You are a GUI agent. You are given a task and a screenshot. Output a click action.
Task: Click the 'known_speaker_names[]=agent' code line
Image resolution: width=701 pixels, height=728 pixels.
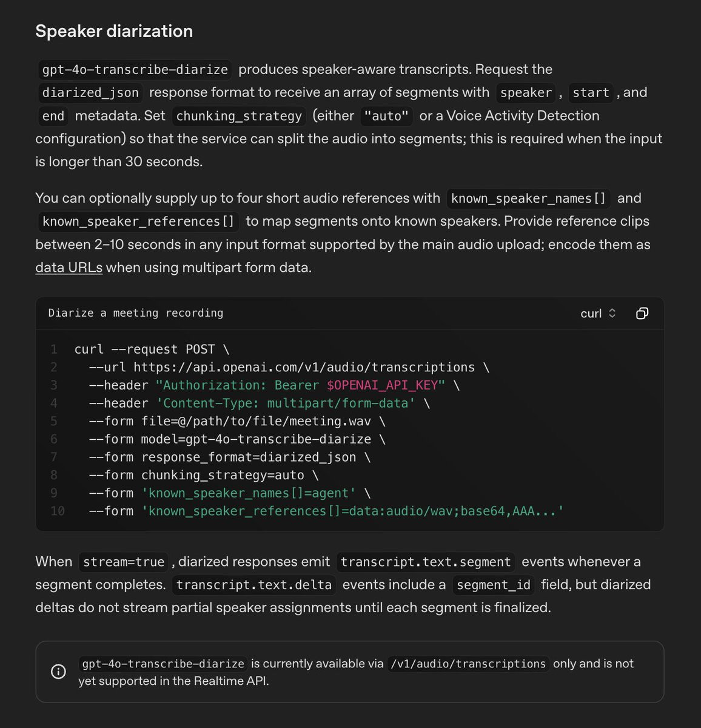pyautogui.click(x=230, y=493)
